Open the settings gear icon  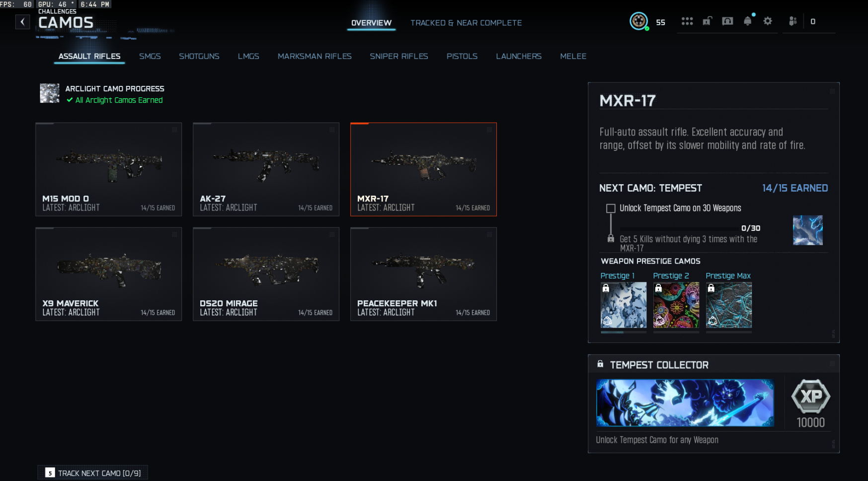click(768, 21)
